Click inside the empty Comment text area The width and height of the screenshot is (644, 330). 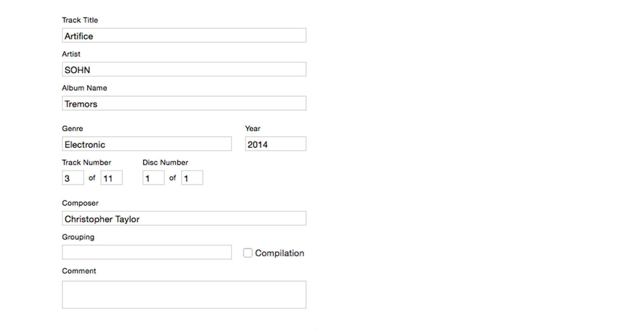click(x=184, y=294)
